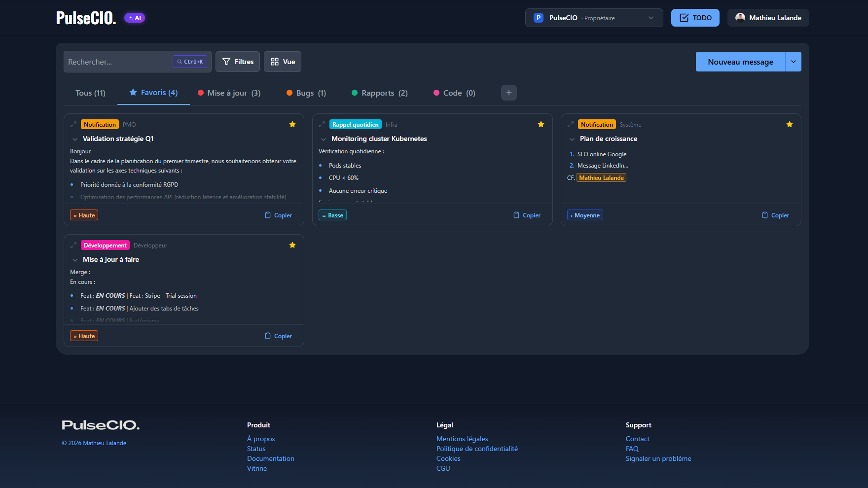
Task: Unfavorite the Monitoring cluster Kubernetes star
Action: 541,124
